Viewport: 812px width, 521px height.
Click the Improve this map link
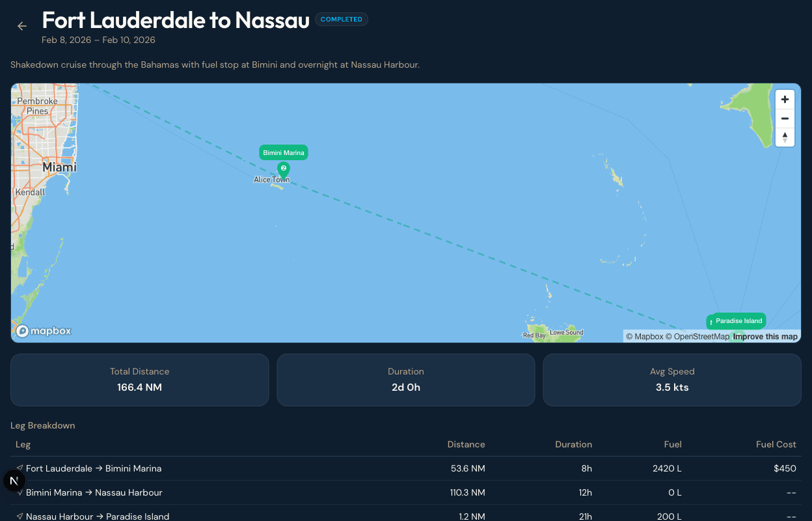(x=765, y=337)
